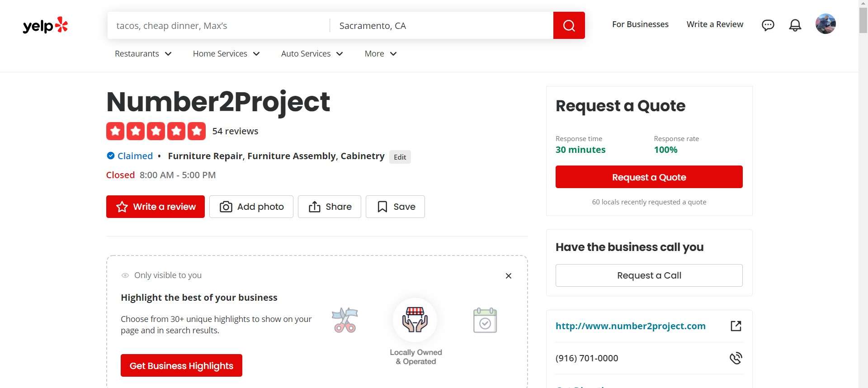Click the Sacramento, CA location field
Image resolution: width=868 pixels, height=388 pixels.
[442, 25]
